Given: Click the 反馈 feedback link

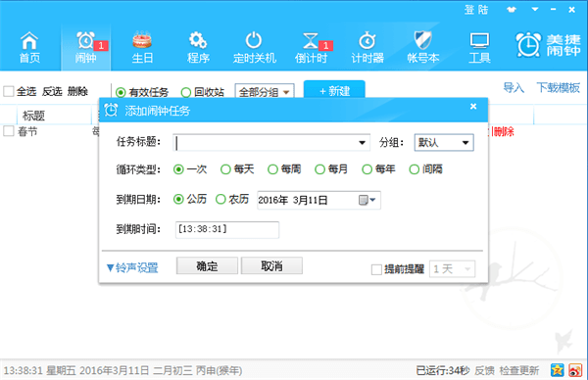Looking at the screenshot, I should (484, 370).
